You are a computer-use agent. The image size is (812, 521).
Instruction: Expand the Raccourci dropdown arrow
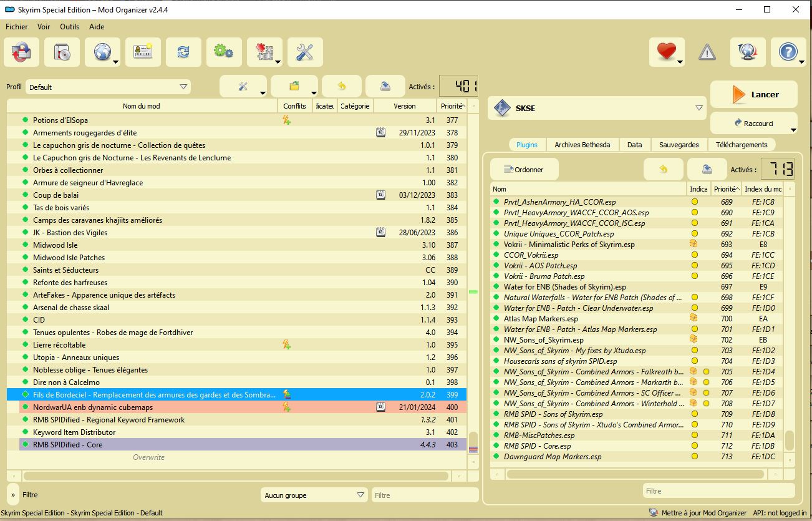pyautogui.click(x=793, y=130)
